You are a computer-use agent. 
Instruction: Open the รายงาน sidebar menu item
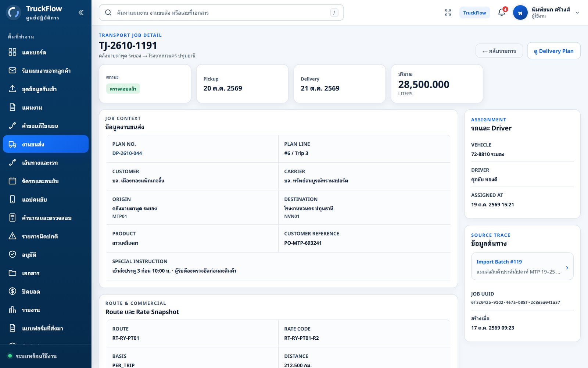tap(46, 309)
